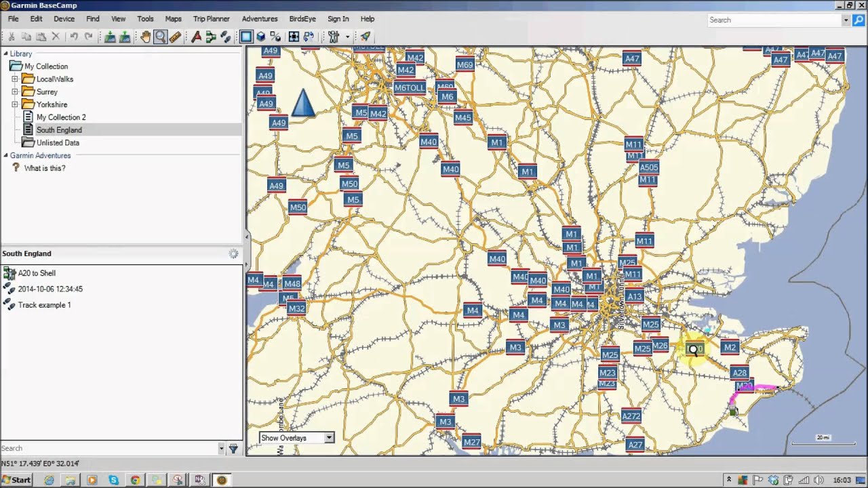
Task: Switch to the 3D map view cube icon
Action: click(261, 37)
